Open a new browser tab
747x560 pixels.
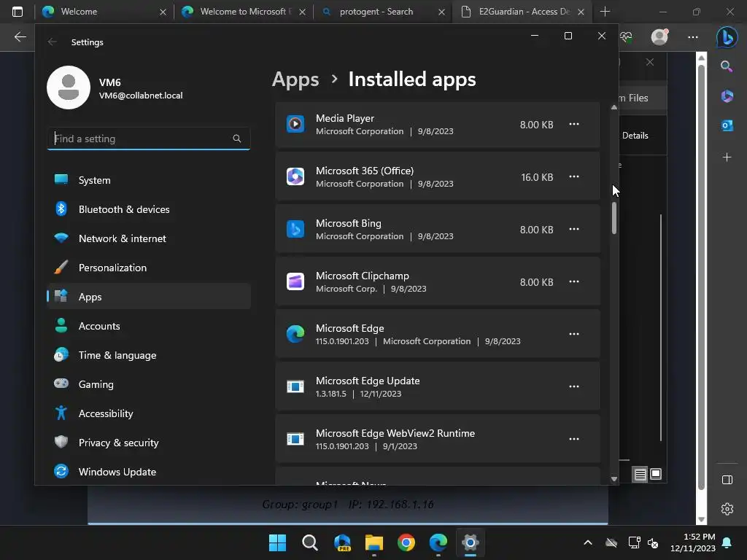click(605, 12)
